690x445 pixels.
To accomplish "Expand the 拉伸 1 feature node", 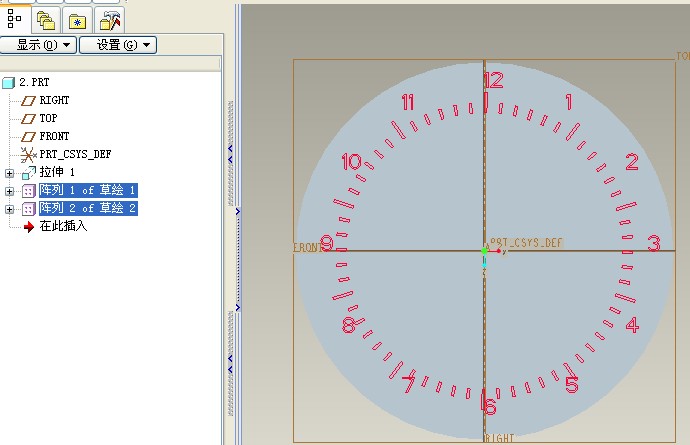I will (9, 173).
